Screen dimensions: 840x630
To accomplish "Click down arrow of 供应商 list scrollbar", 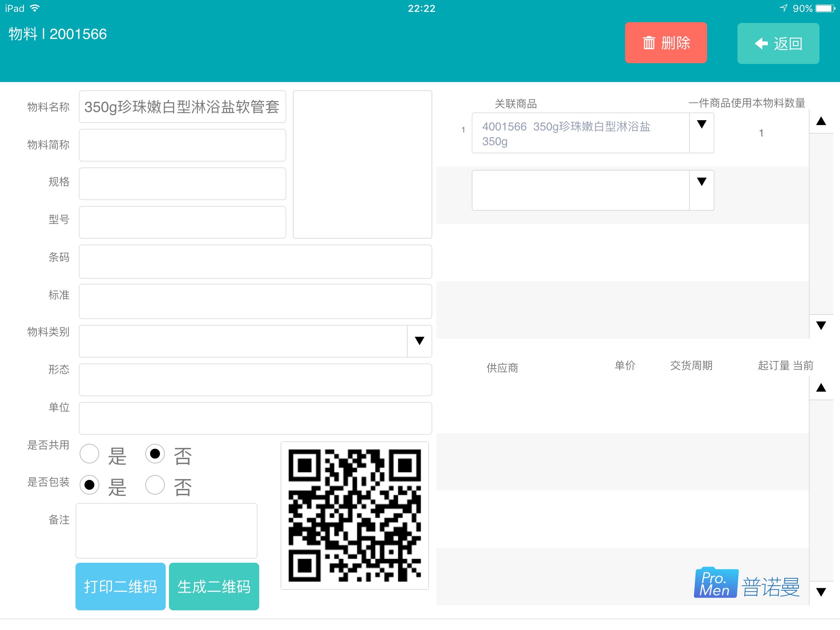I will point(821,592).
